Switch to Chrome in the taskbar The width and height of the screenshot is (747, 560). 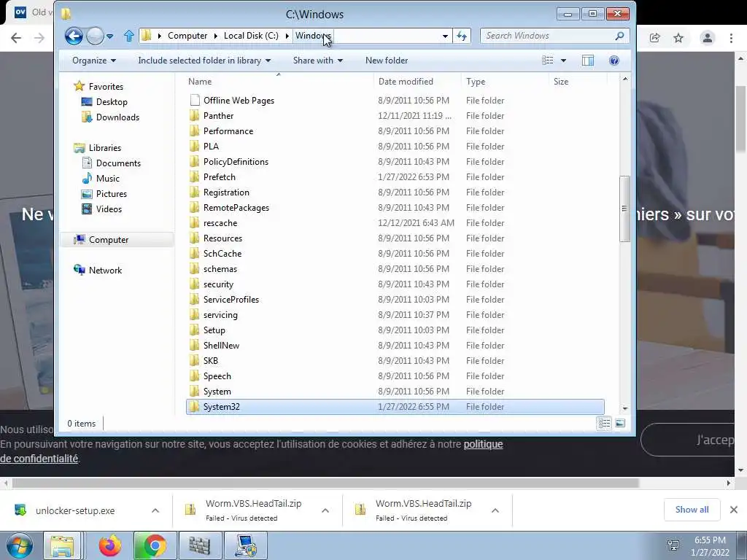coord(155,545)
